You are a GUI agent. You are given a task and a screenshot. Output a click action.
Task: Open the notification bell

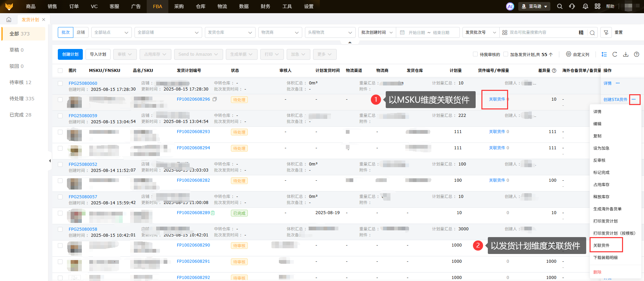click(585, 6)
